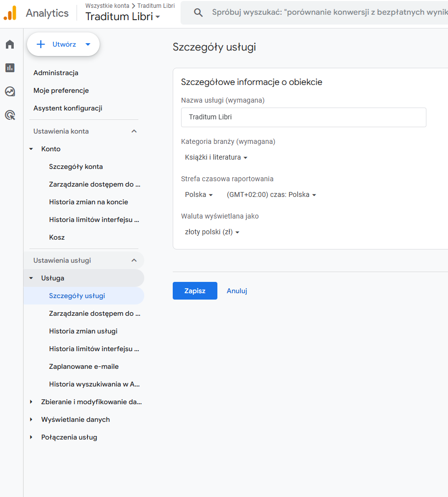Viewport: 448px width, 497px height.
Task: Open Szczegóły konta menu item
Action: 76,166
